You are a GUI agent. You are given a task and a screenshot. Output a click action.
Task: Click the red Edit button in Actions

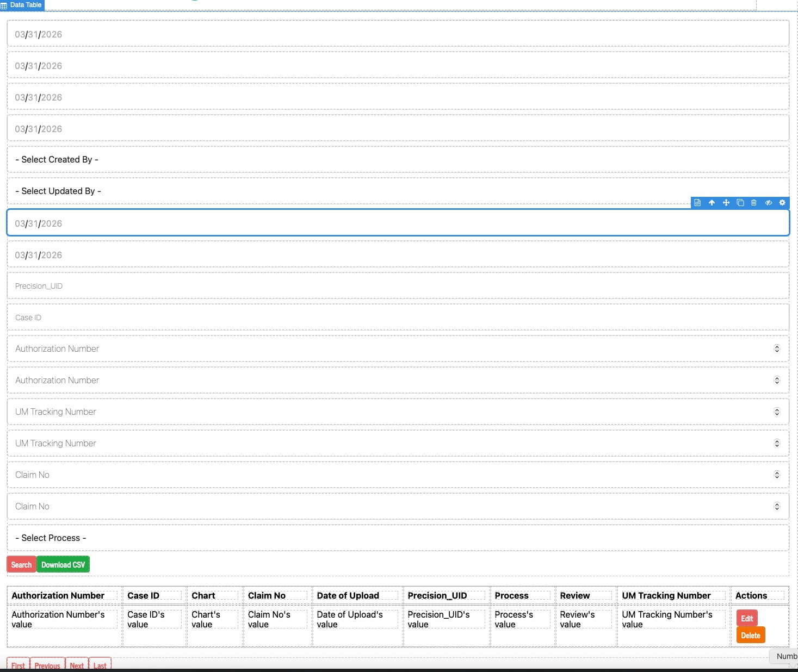pyautogui.click(x=747, y=618)
